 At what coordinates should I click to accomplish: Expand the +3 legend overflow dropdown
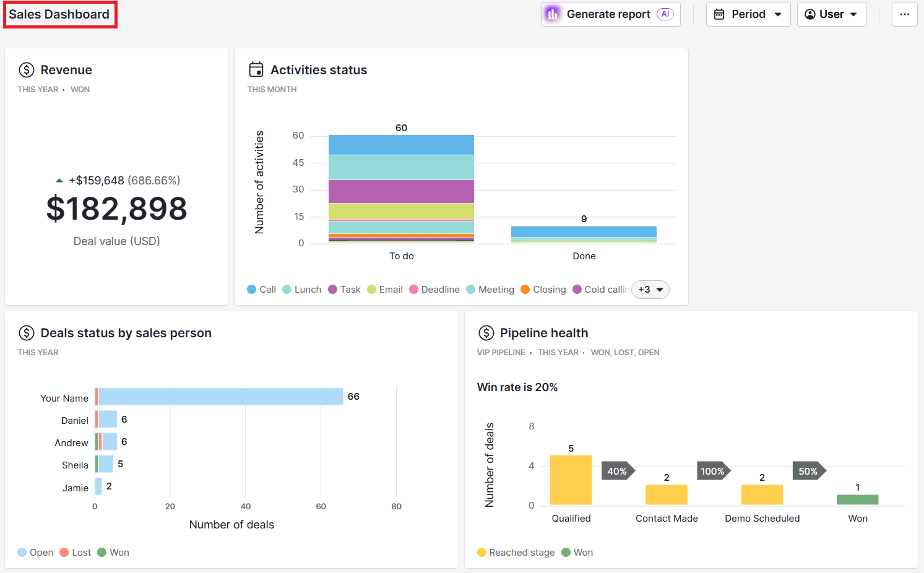650,289
